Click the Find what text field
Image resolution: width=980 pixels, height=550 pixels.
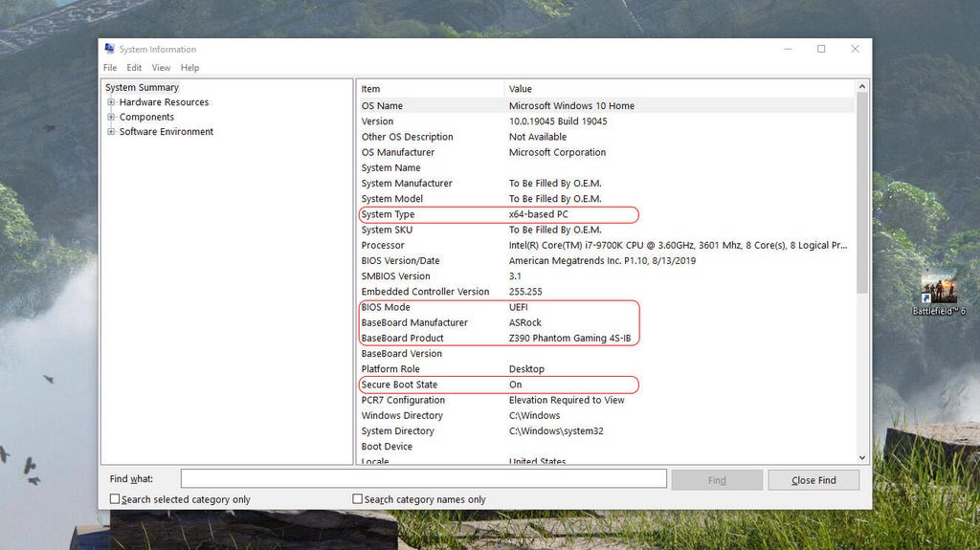423,479
